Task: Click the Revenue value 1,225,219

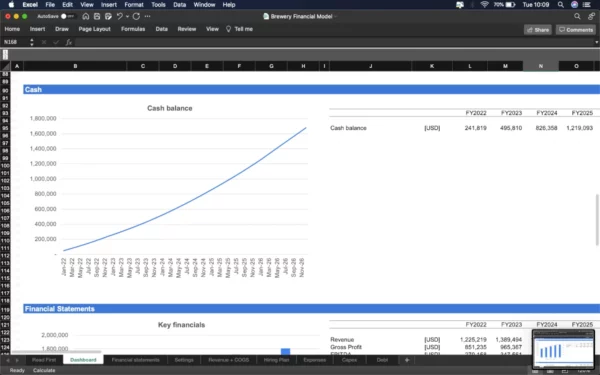Action: click(x=474, y=340)
